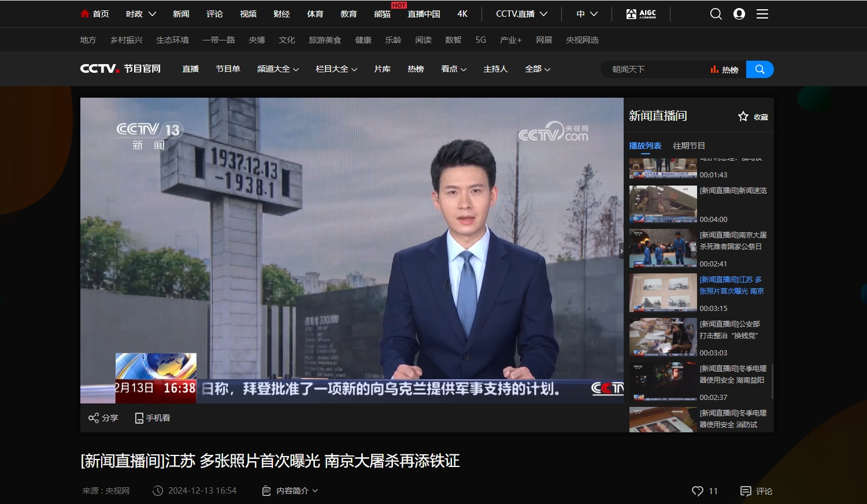The height and width of the screenshot is (504, 867).
Task: Switch to the 往期节目 tab
Action: pos(688,146)
